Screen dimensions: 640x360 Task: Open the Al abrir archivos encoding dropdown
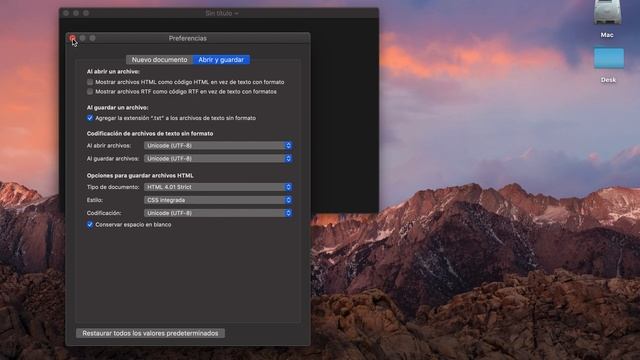click(x=218, y=146)
